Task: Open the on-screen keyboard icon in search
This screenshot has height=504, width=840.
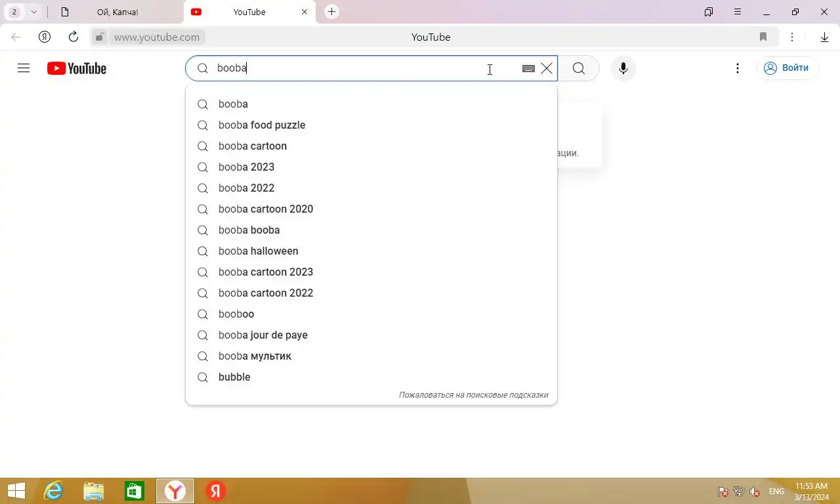Action: (x=528, y=68)
